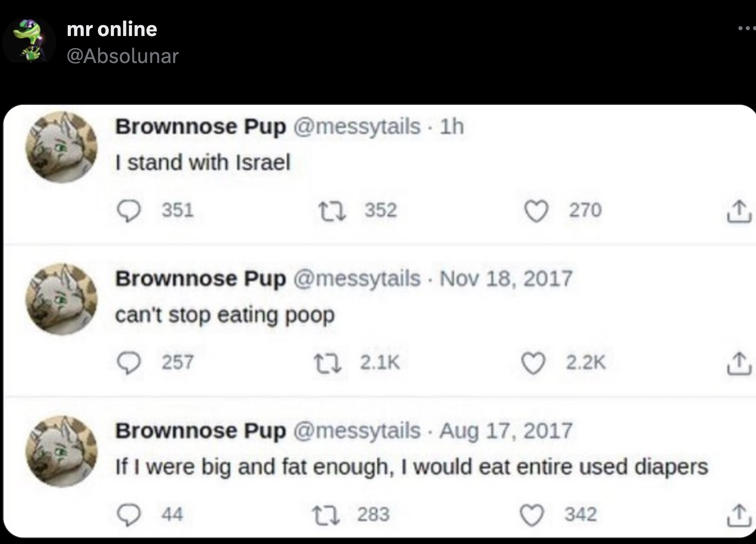Open the mr online profile name
The height and width of the screenshot is (544, 756).
tap(111, 29)
